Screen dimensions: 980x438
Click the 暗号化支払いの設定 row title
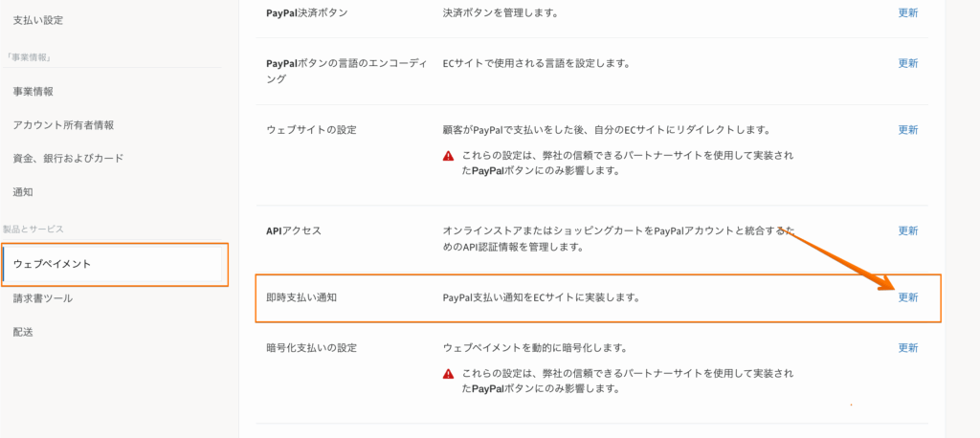pyautogui.click(x=312, y=348)
